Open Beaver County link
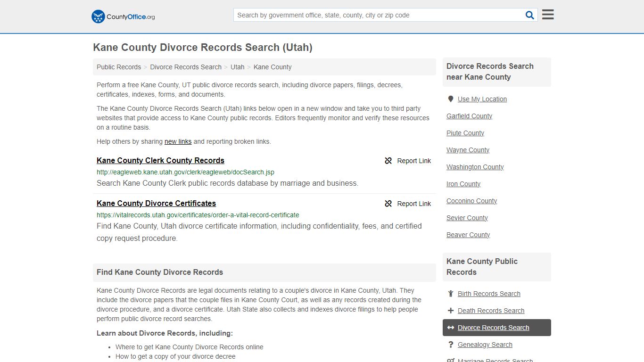This screenshot has height=362, width=644. (468, 235)
